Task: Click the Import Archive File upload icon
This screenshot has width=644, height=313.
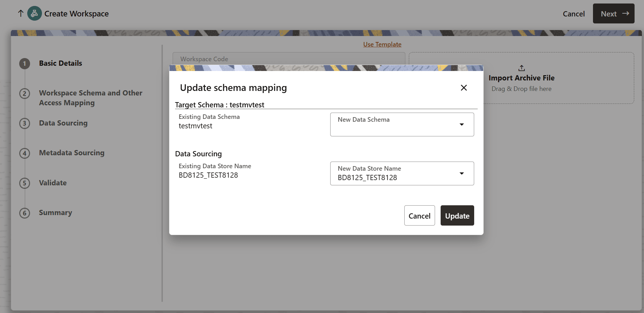Action: 521,68
